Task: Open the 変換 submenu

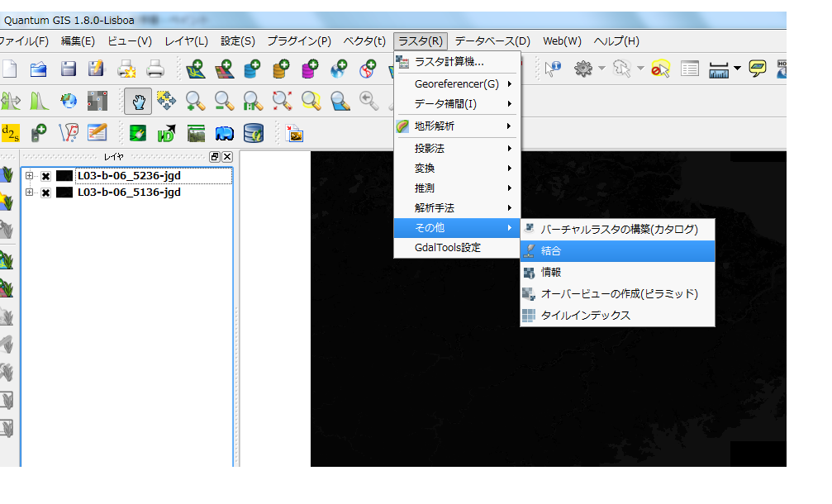Action: tap(457, 169)
